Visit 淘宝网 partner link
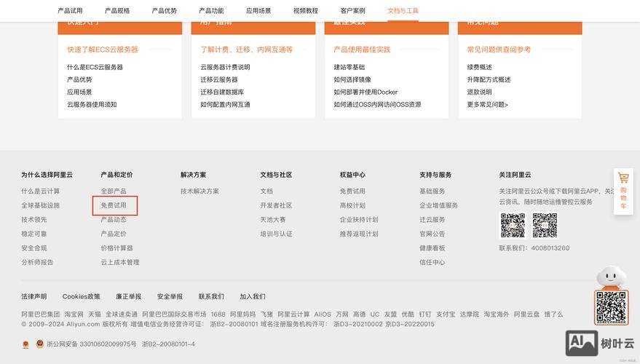Image resolution: width=640 pixels, height=364 pixels. click(74, 314)
